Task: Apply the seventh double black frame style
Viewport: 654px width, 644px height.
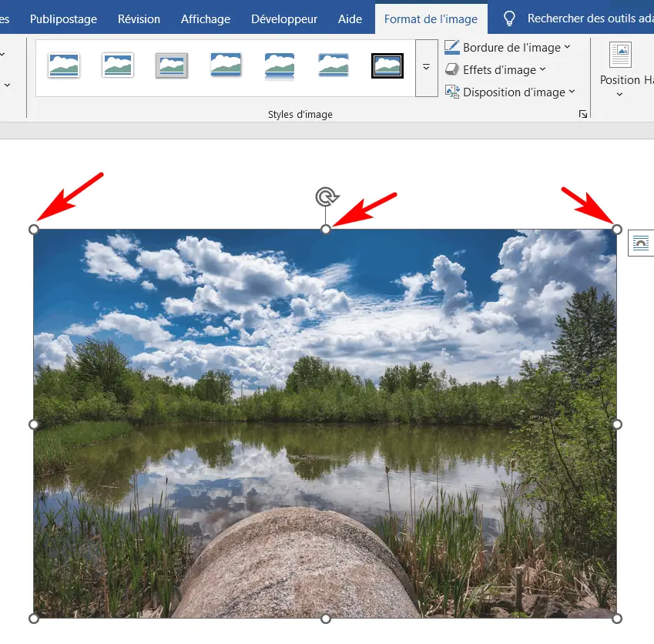Action: 387,66
